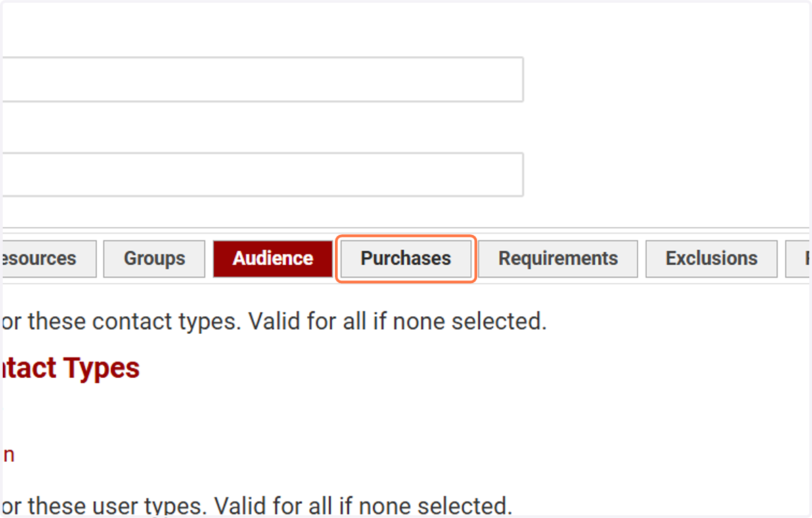Open the partially visible Resources tab

click(x=49, y=259)
